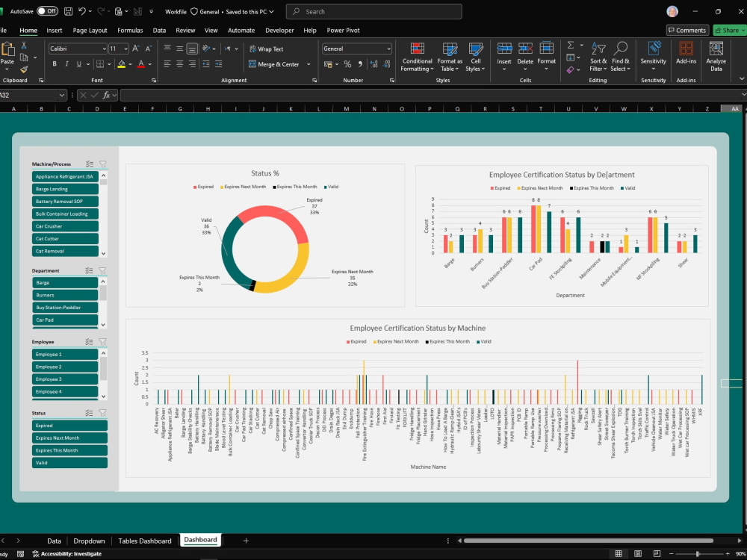Open number format General dropdown
The image size is (747, 560).
388,49
